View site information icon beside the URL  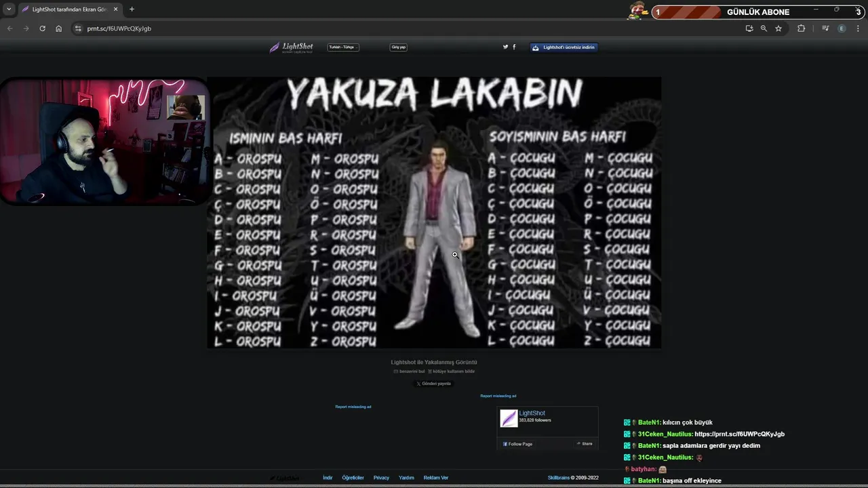pos(78,28)
